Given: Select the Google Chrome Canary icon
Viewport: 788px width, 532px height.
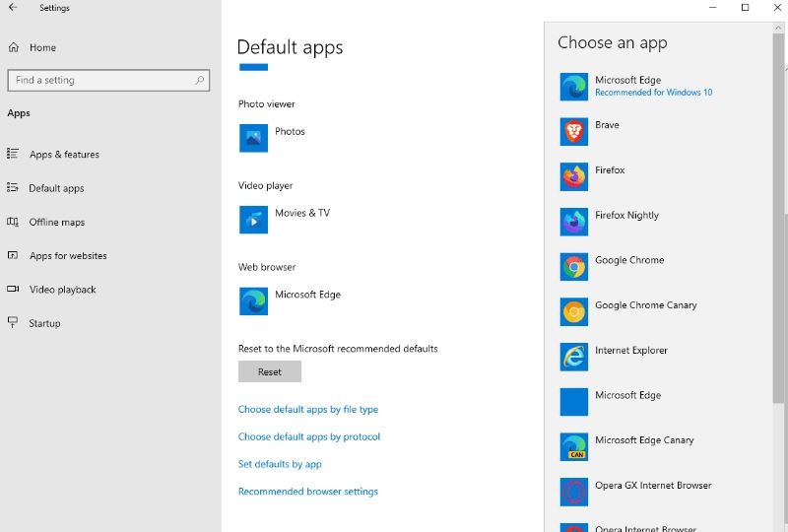Looking at the screenshot, I should click(574, 311).
